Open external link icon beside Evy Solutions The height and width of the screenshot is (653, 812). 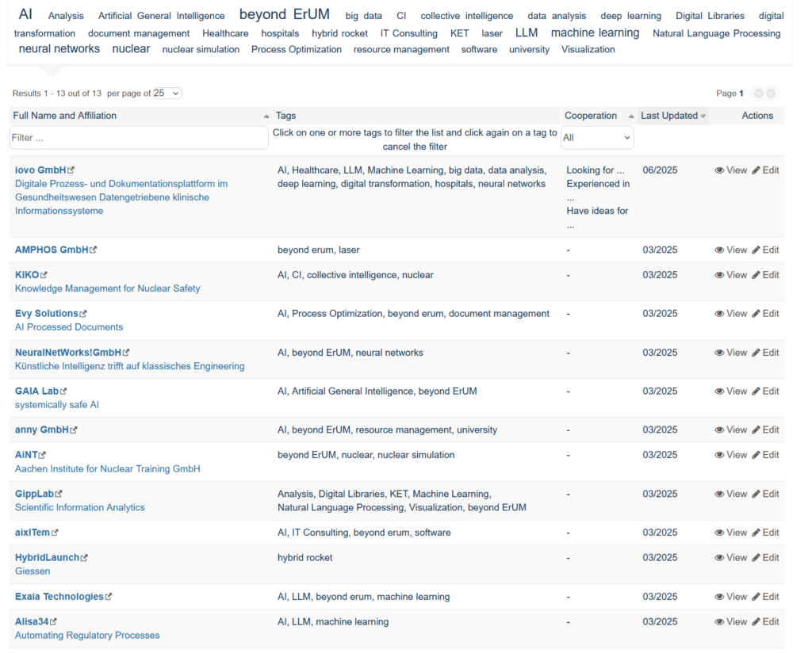click(x=83, y=314)
